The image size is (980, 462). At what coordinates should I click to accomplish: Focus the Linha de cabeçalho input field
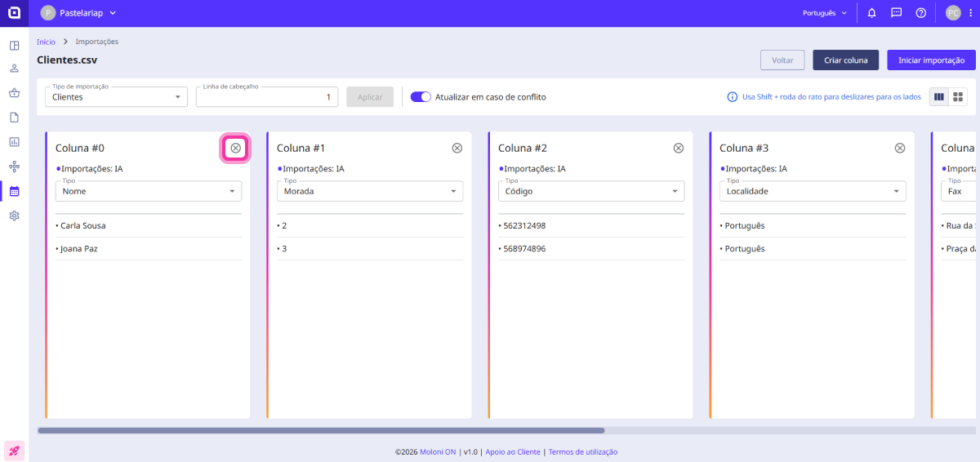click(x=267, y=96)
